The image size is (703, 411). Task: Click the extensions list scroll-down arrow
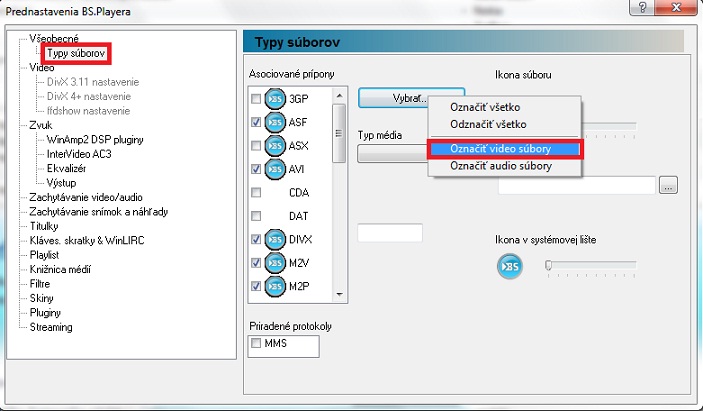(339, 294)
